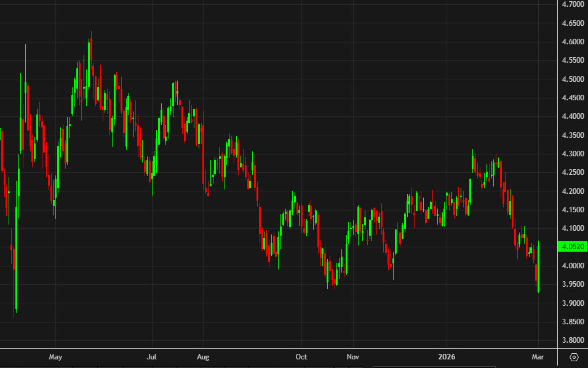Screen dimensions: 588x368
Task: Select the Nov label on the time axis
Action: tap(354, 356)
